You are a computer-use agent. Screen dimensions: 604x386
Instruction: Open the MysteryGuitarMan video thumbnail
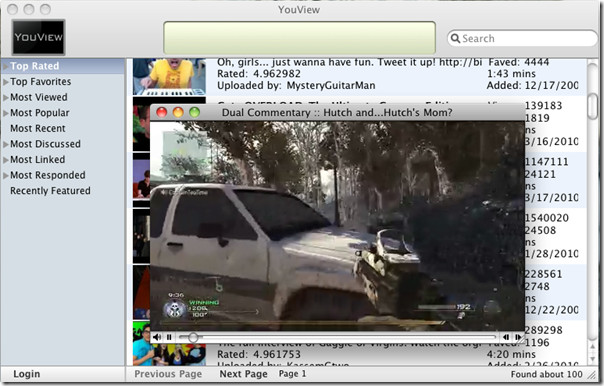[169, 77]
